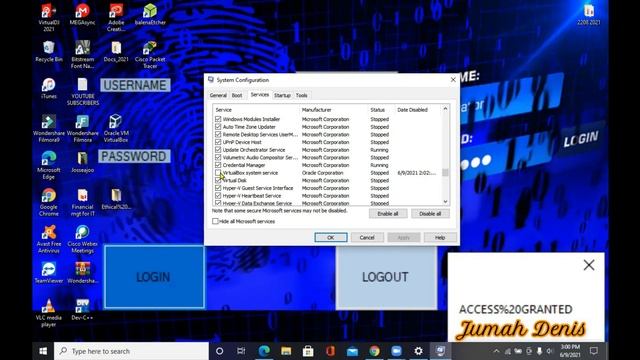Screen dimensions: 640x360
Task: Open Cisco Packet Tracer desktop icon
Action: [150, 54]
